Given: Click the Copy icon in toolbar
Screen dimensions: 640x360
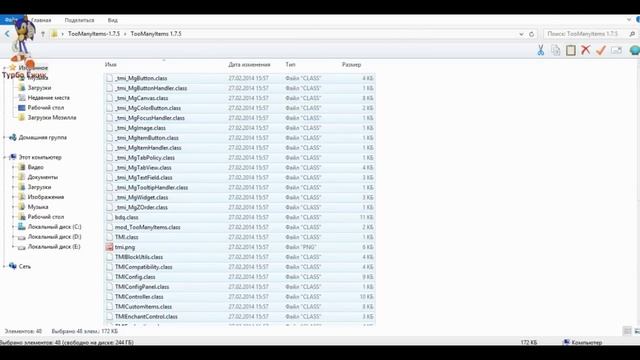Looking at the screenshot, I should (556, 50).
